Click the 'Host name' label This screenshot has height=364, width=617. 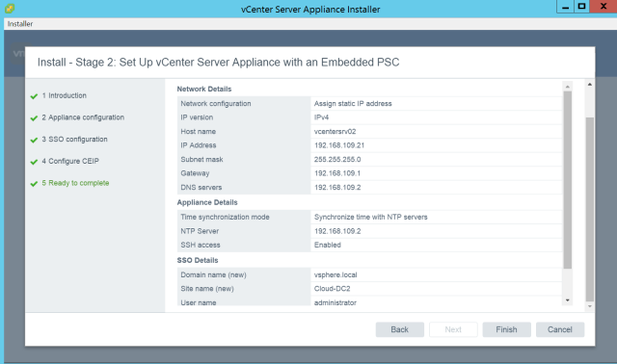199,132
